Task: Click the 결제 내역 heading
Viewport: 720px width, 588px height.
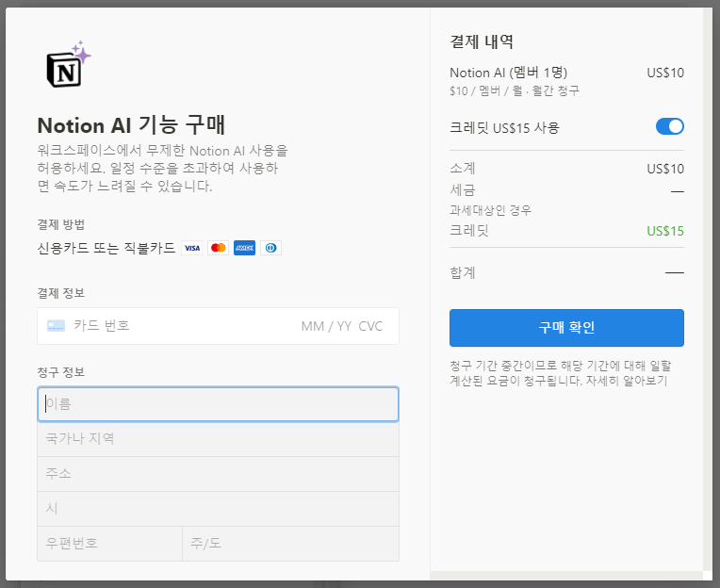Action: [482, 41]
